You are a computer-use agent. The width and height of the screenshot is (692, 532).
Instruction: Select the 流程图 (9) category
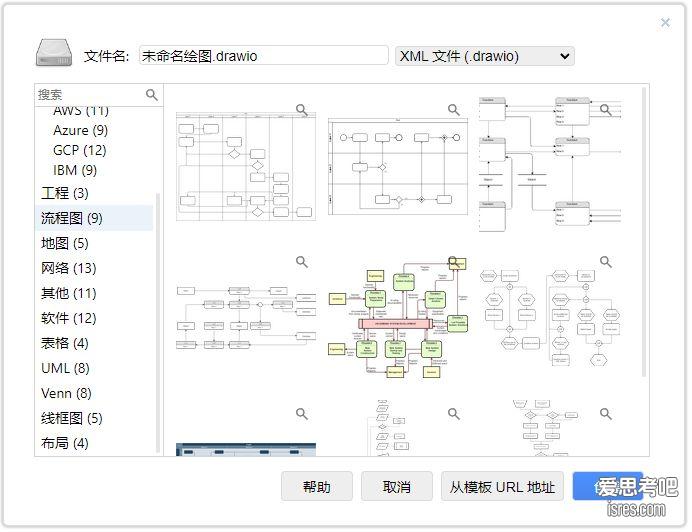94,218
